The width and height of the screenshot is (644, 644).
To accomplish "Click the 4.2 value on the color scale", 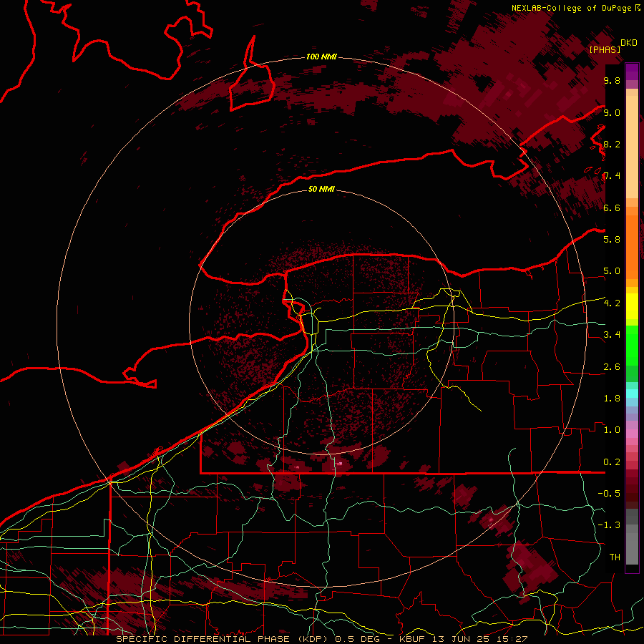I will point(612,303).
